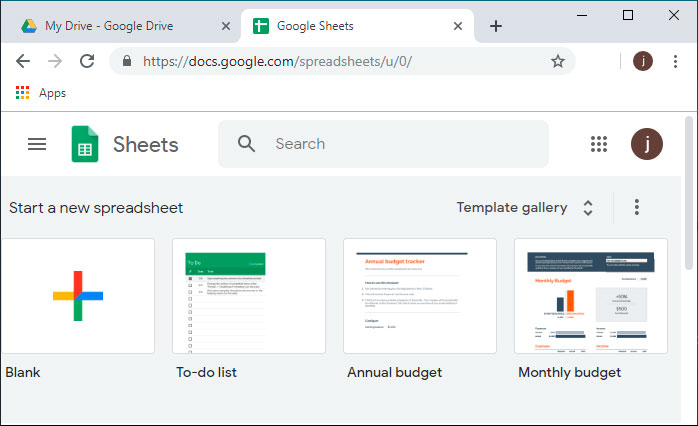Open the To-do list template thumbnail
698x426 pixels.
[249, 296]
